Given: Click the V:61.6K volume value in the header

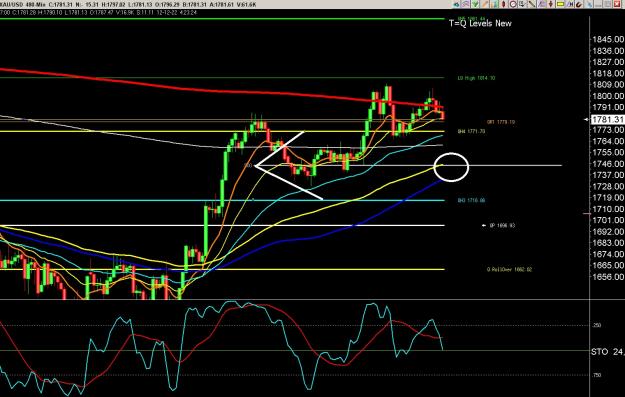Looking at the screenshot, I should coord(246,4).
